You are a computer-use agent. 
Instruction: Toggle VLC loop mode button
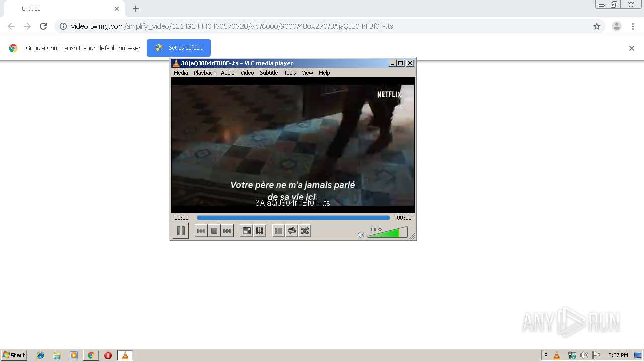point(292,231)
